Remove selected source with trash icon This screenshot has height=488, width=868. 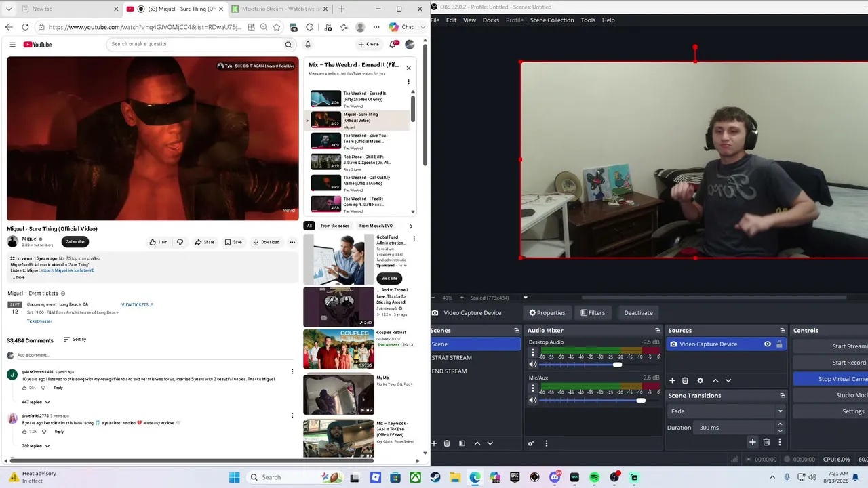click(x=685, y=380)
